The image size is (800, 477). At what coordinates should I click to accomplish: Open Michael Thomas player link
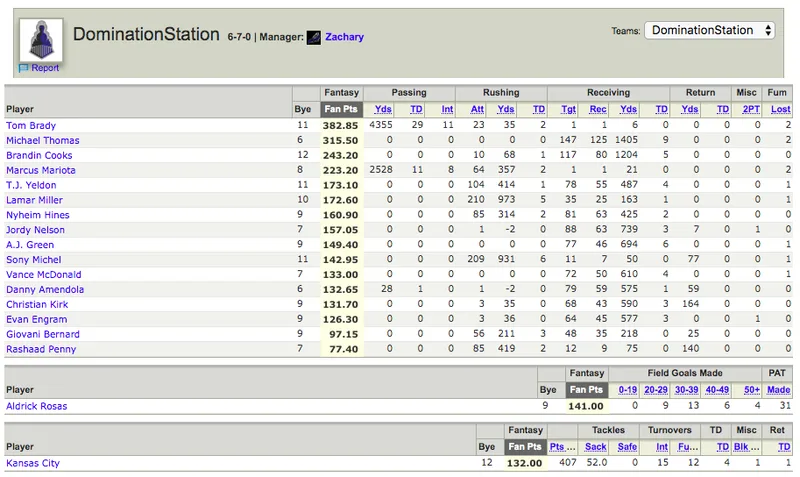(43, 140)
